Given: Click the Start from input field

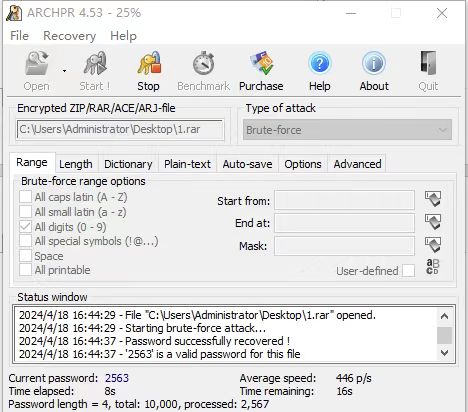Looking at the screenshot, I should pos(344,200).
